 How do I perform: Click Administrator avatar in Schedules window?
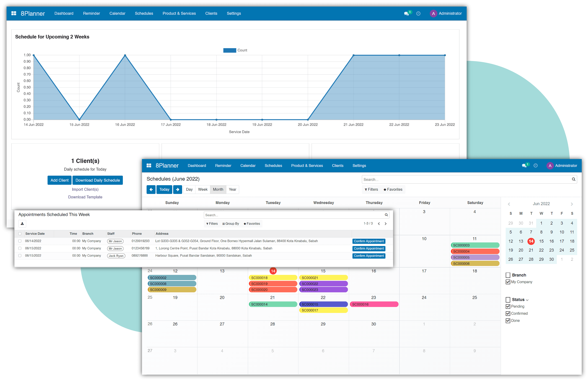pyautogui.click(x=550, y=166)
